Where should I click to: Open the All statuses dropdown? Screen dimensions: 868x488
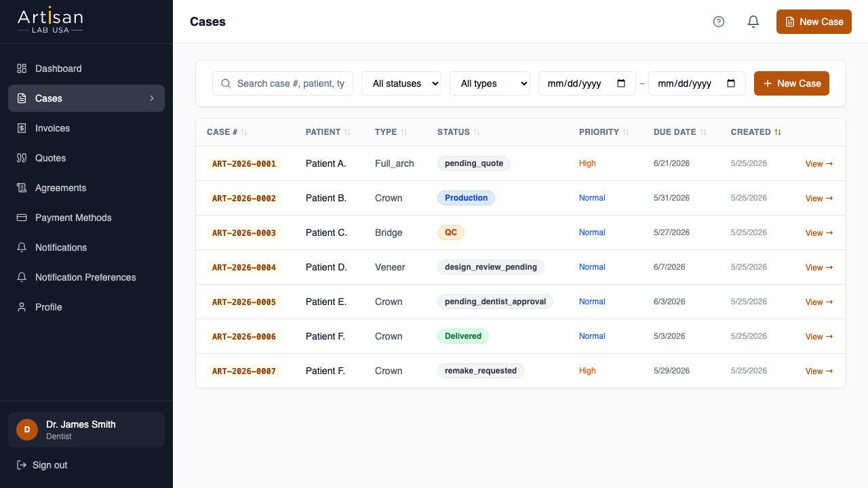click(401, 83)
